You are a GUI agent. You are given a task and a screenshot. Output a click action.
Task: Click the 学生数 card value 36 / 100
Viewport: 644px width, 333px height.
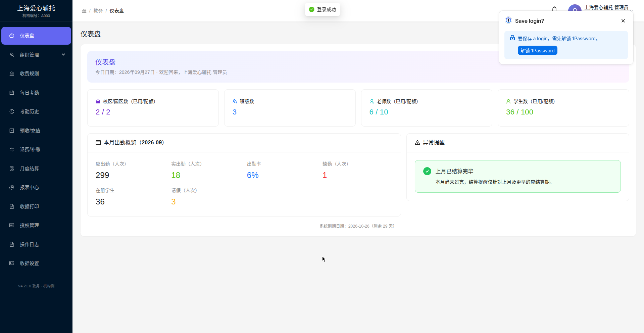[x=519, y=112]
